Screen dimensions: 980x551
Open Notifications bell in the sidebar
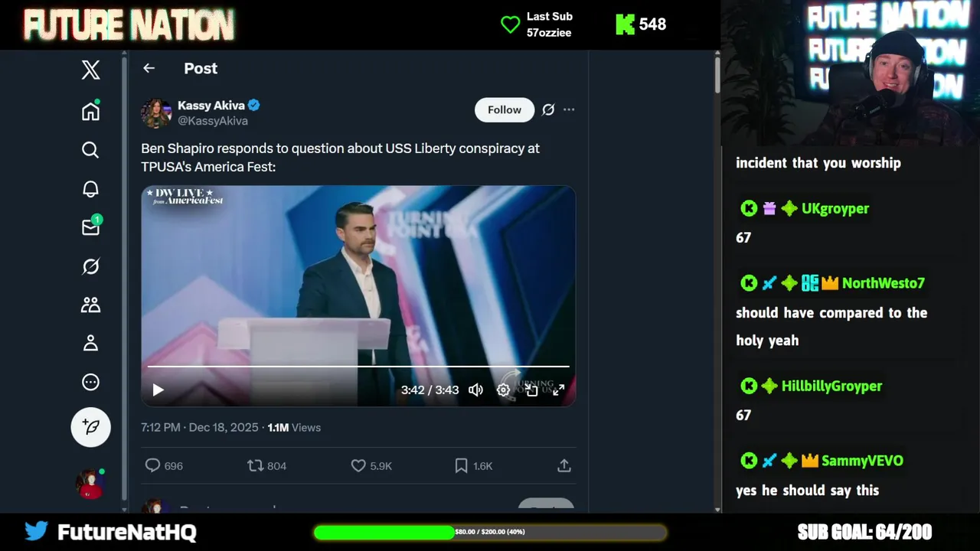90,188
